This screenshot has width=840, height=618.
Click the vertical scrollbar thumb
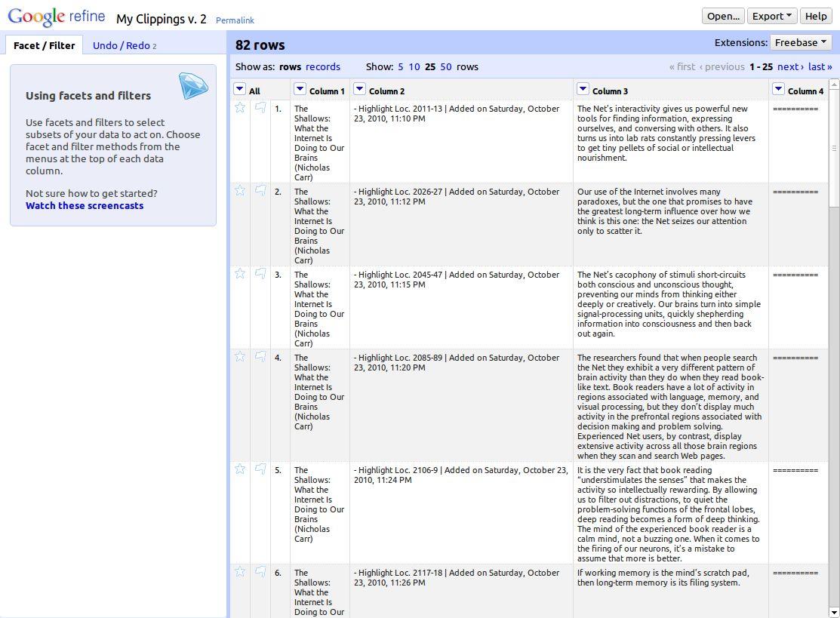point(834,147)
